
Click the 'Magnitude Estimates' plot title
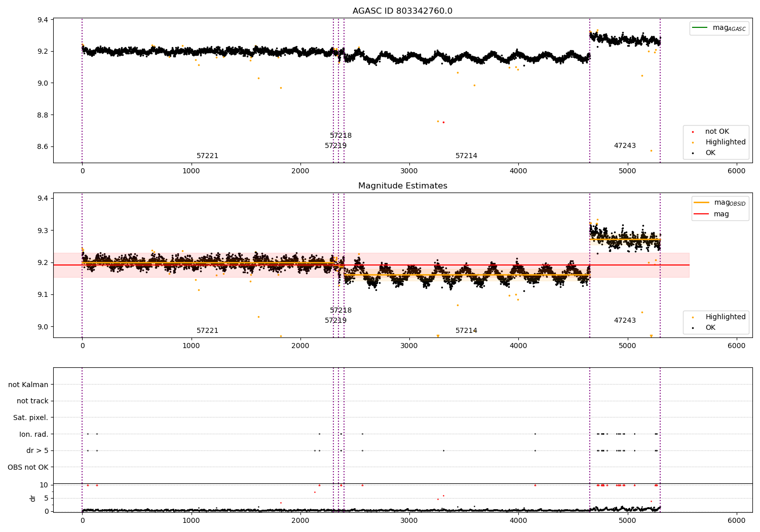pyautogui.click(x=402, y=186)
